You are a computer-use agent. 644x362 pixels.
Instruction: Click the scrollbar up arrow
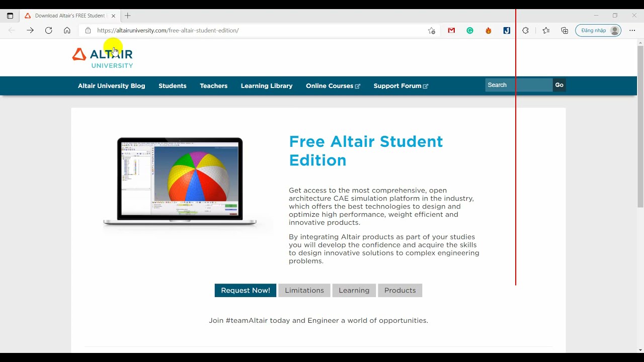point(640,42)
